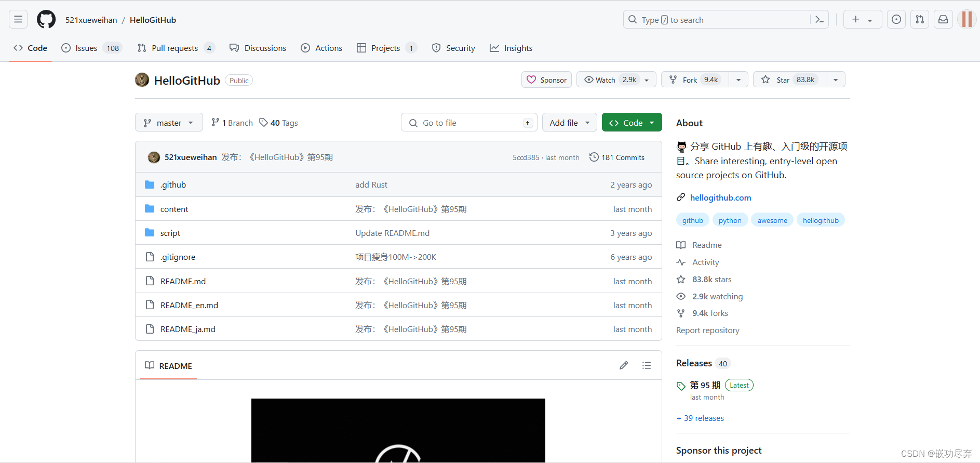980x463 pixels.
Task: Click the 521xueweihan commit author avatar
Action: click(154, 157)
